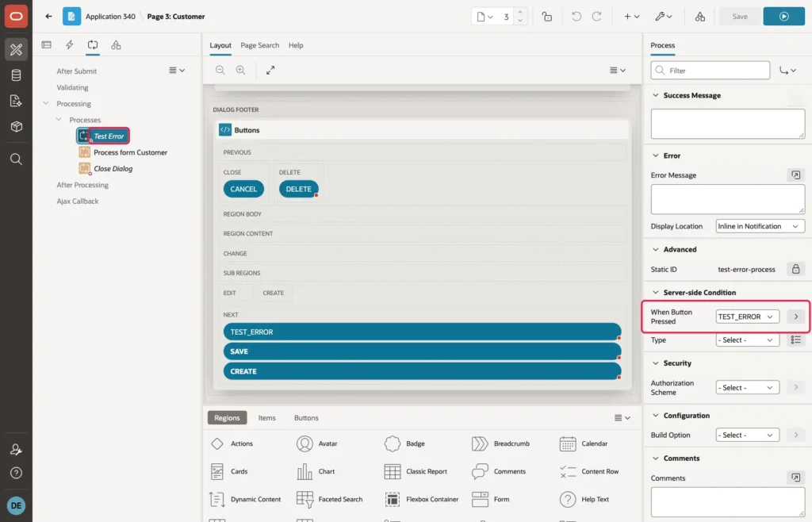Image resolution: width=812 pixels, height=522 pixels.
Task: Select the TEST_ERROR button in the layout
Action: click(x=422, y=332)
